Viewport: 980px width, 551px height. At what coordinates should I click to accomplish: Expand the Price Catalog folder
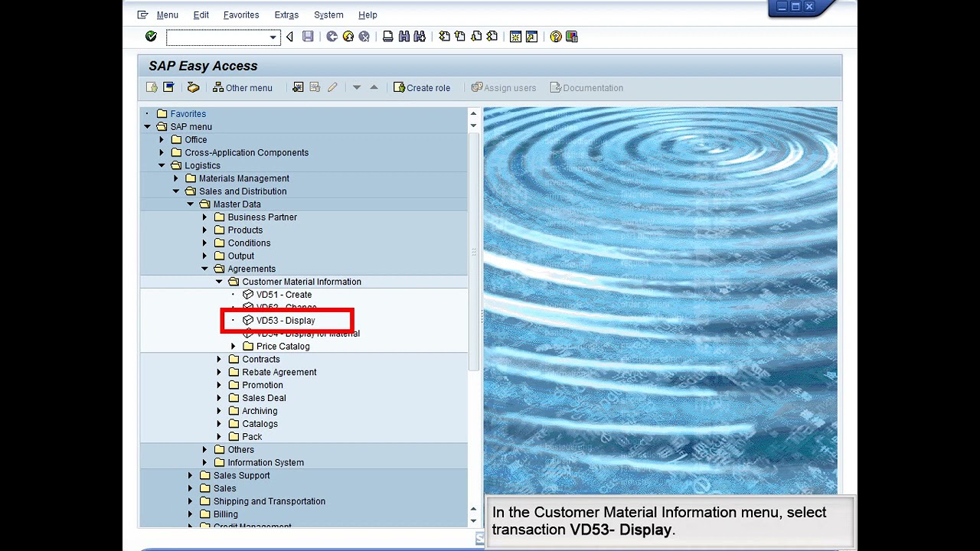[234, 346]
